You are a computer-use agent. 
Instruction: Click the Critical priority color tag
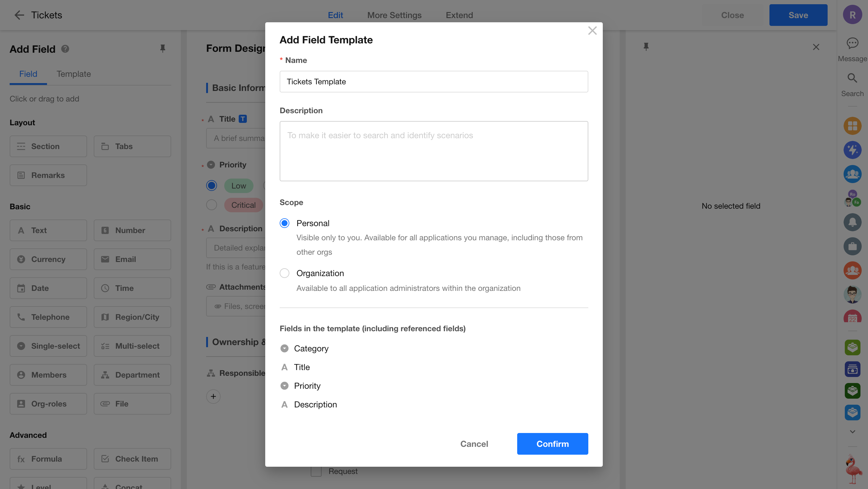(x=243, y=205)
